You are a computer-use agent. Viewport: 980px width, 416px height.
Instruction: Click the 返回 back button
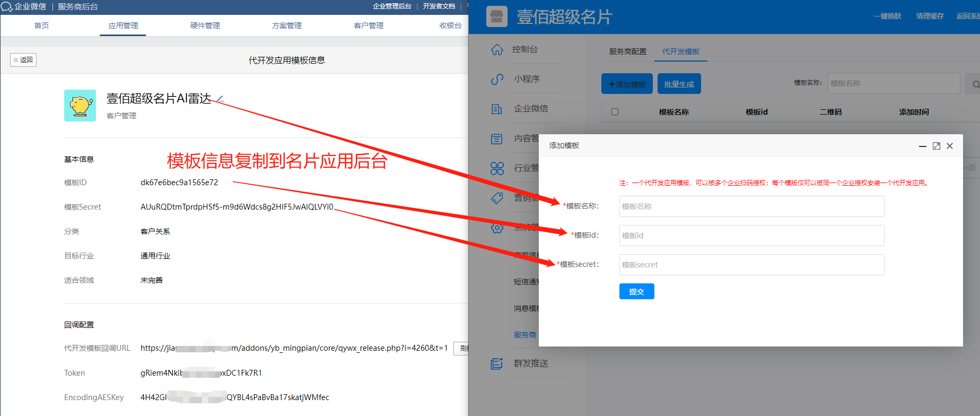click(23, 60)
